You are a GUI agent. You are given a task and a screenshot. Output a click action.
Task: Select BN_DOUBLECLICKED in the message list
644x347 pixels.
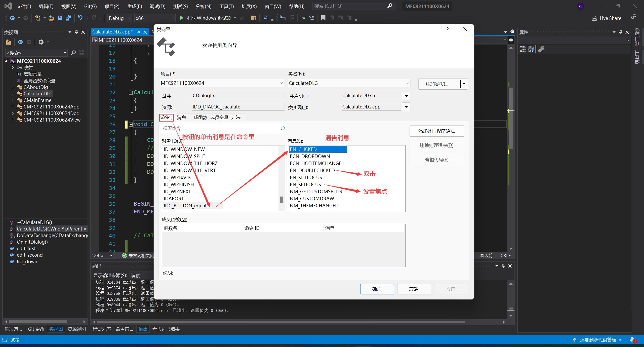pyautogui.click(x=312, y=170)
